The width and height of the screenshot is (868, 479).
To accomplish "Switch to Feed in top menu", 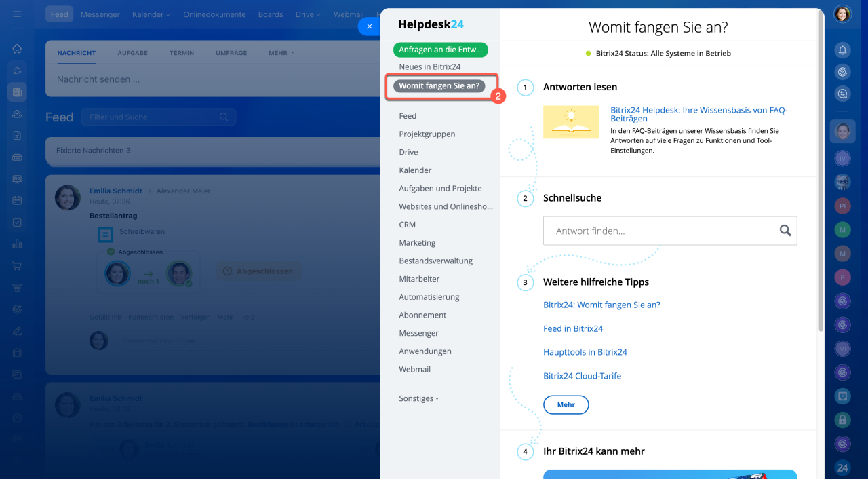I will click(x=60, y=14).
